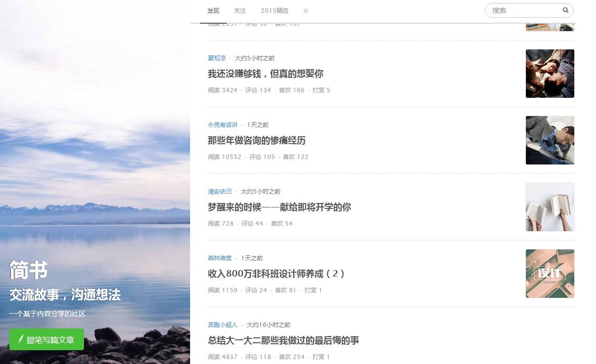Click the sleeping man airplane thumbnail
Image resolution: width=596 pixels, height=364 pixels.
coord(550,140)
